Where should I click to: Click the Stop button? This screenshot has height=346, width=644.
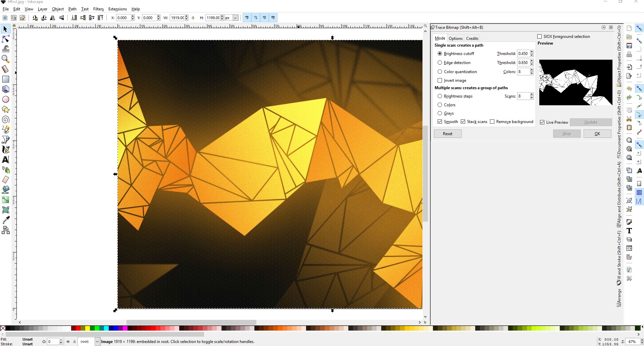[x=567, y=134]
